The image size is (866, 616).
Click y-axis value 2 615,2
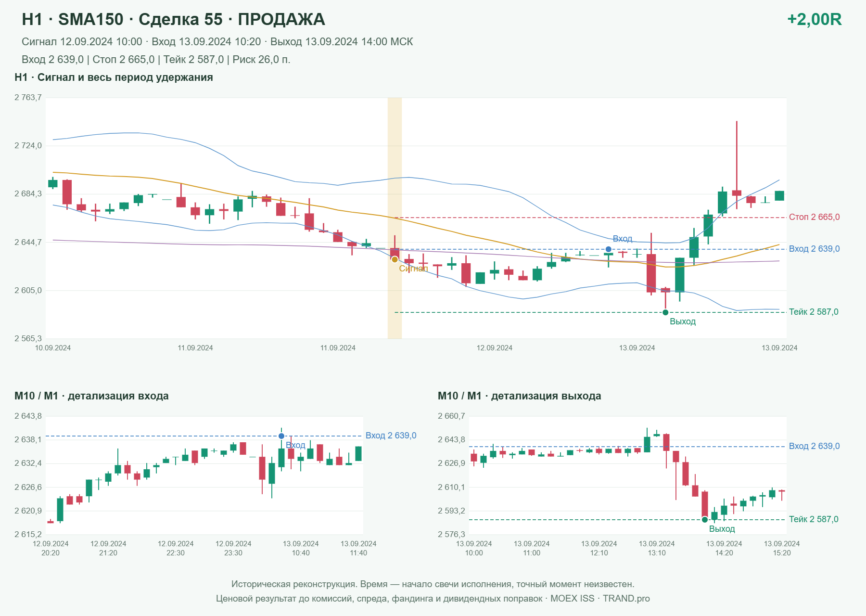[28, 534]
